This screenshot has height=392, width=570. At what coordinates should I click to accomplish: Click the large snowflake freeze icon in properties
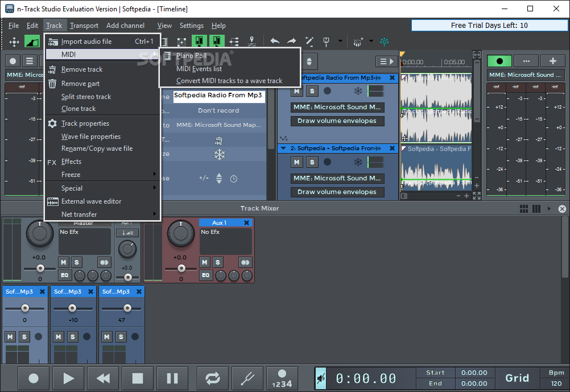point(219,155)
